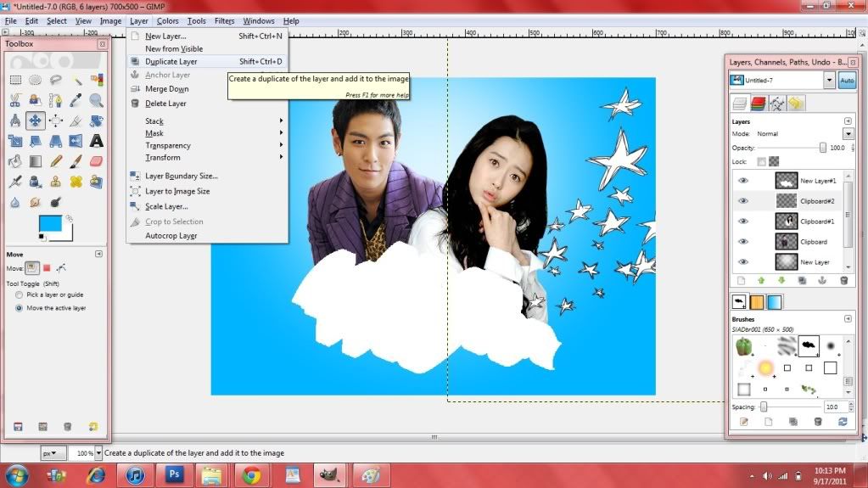Click the Auto button

[x=847, y=81]
